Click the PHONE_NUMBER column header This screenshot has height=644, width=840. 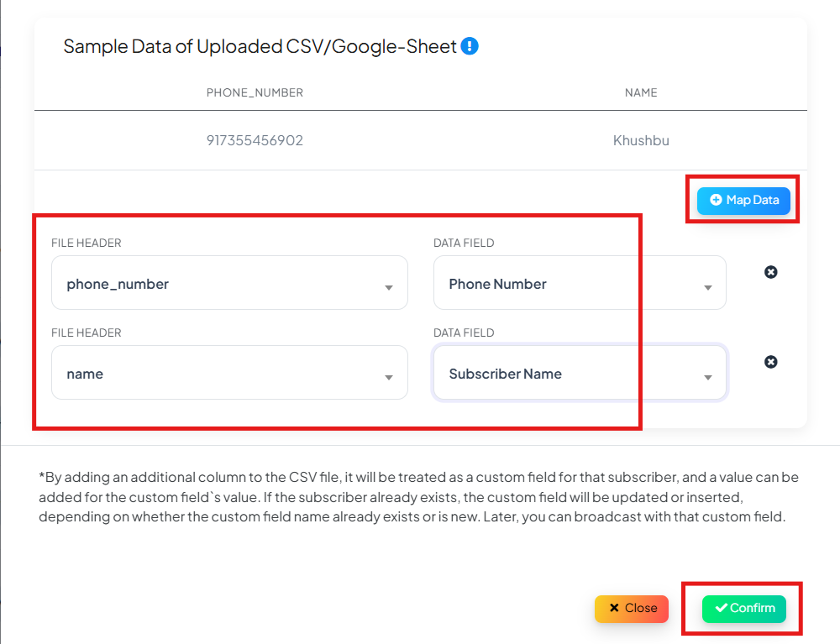point(255,92)
